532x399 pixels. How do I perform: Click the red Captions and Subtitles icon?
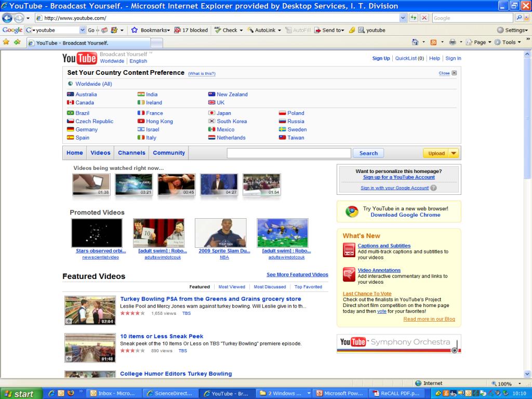click(349, 250)
